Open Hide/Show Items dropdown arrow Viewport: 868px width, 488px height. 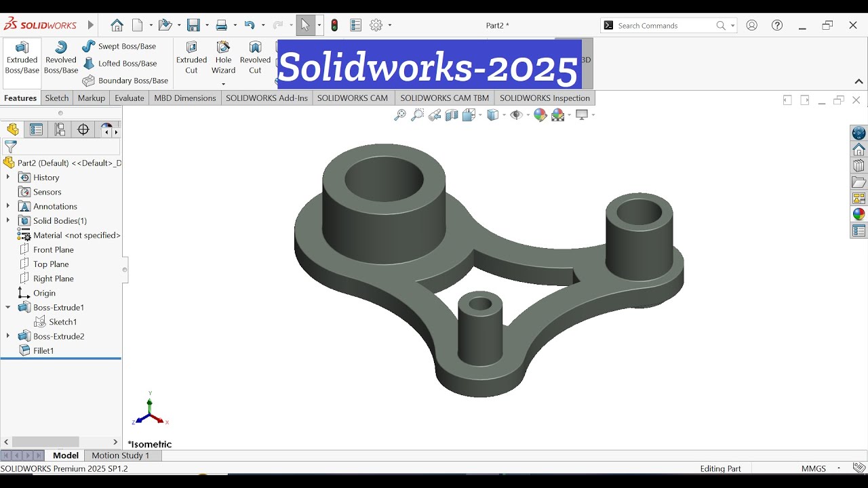pos(529,115)
